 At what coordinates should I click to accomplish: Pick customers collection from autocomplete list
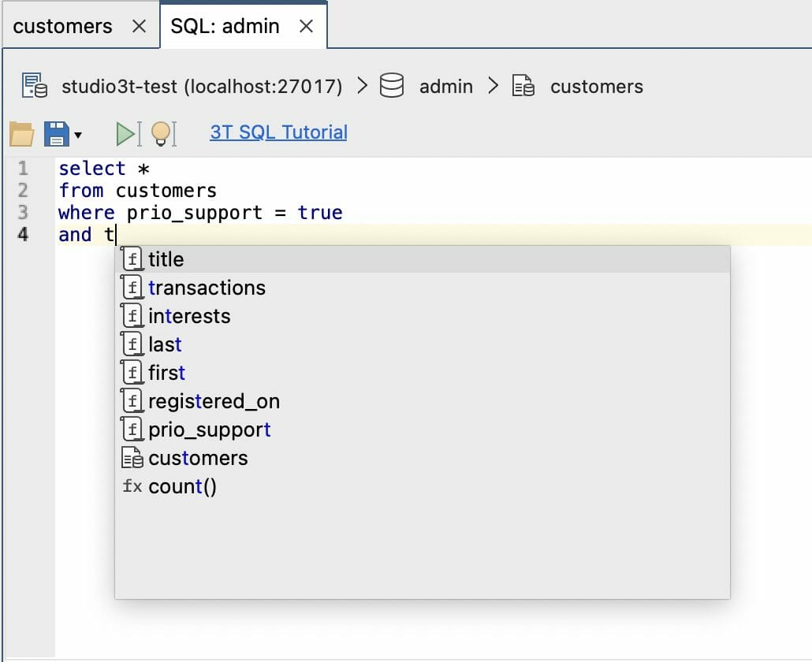coord(423,459)
